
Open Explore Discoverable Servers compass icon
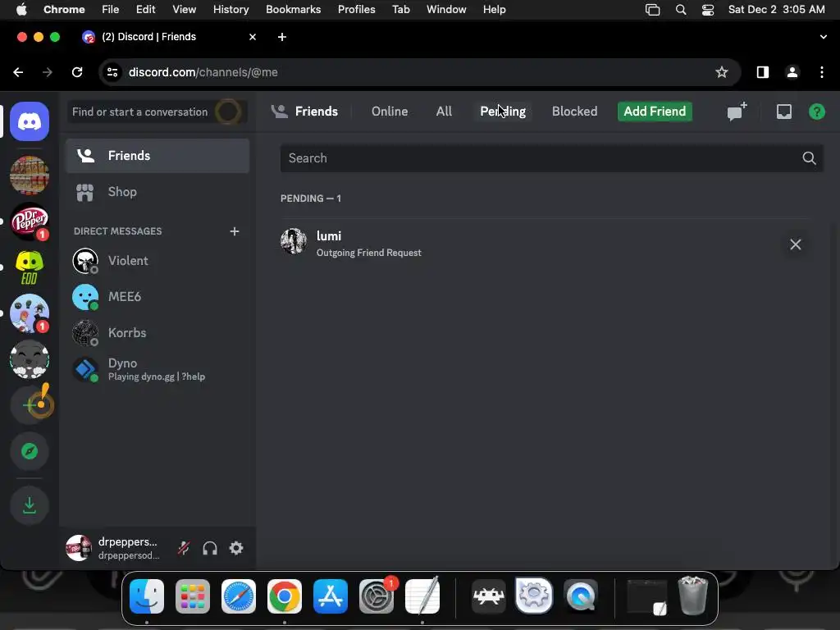click(30, 452)
